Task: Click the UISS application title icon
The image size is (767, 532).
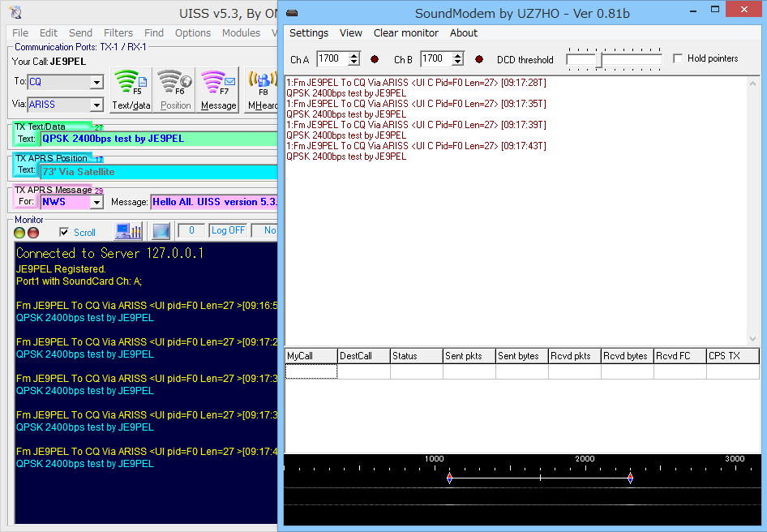Action: [x=15, y=12]
